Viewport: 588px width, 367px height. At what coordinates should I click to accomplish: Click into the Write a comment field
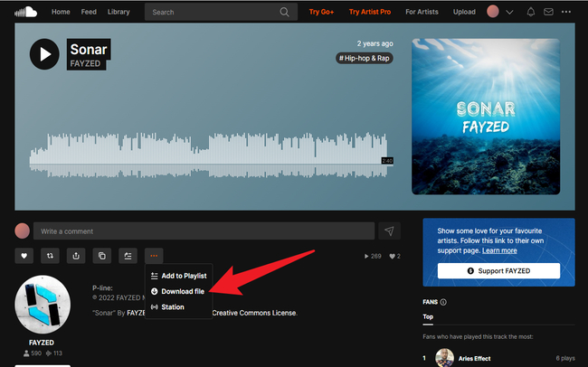(204, 231)
